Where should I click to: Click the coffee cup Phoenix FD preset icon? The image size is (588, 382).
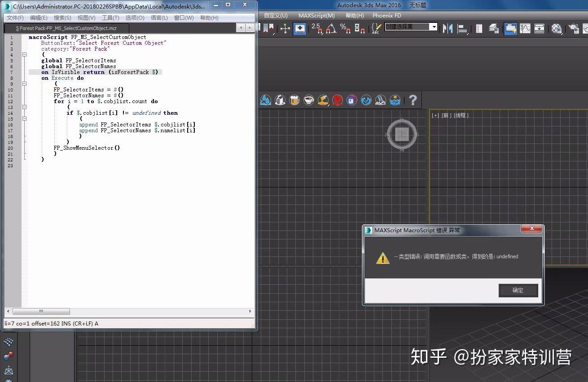[x=309, y=100]
